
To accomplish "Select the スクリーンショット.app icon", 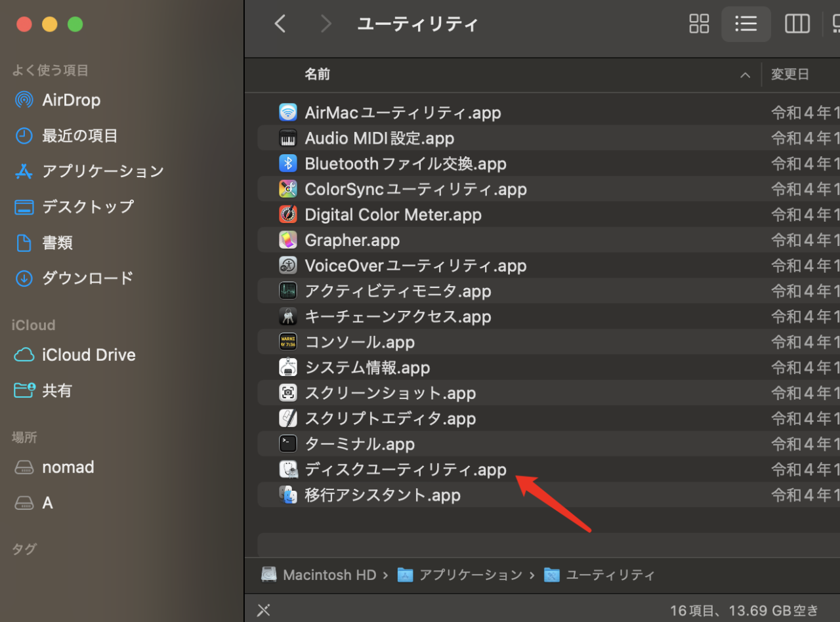I will (288, 392).
